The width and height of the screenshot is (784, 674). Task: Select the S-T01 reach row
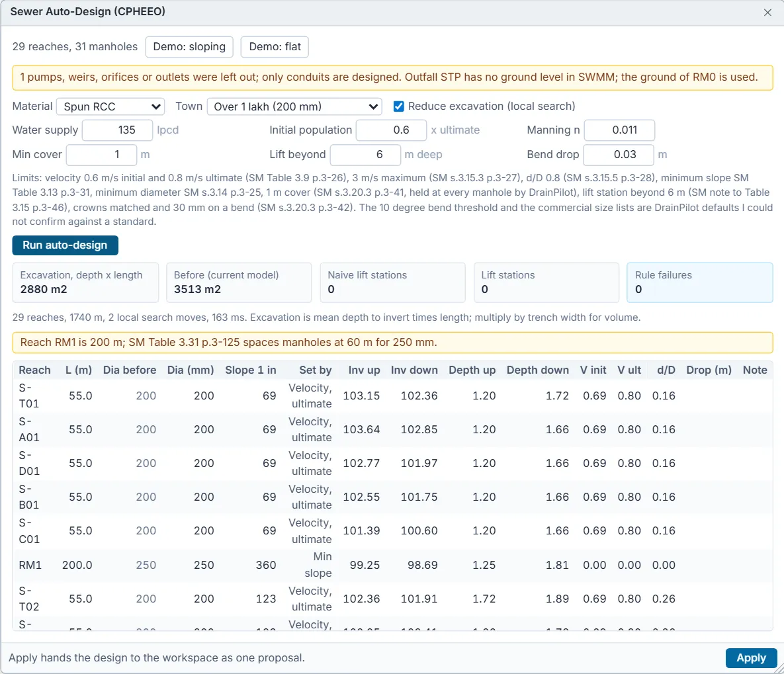point(392,396)
